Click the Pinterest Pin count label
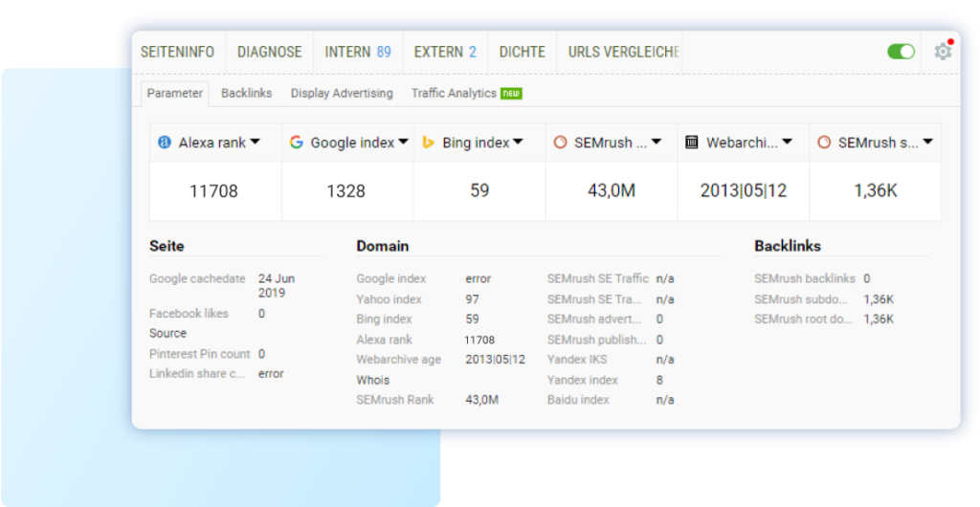The width and height of the screenshot is (980, 507). coord(199,354)
